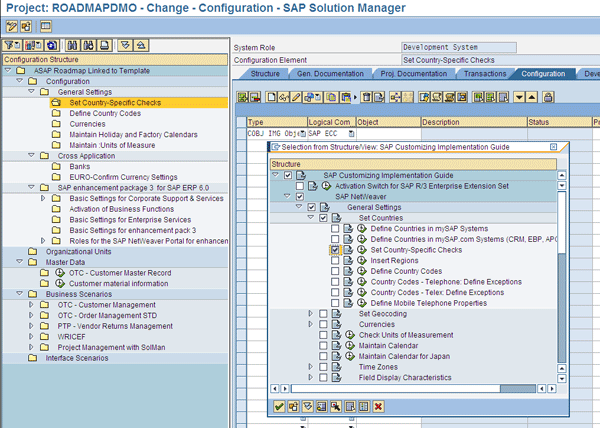Click the empty Object cell in first row
This screenshot has height=428, width=600.
(388, 133)
